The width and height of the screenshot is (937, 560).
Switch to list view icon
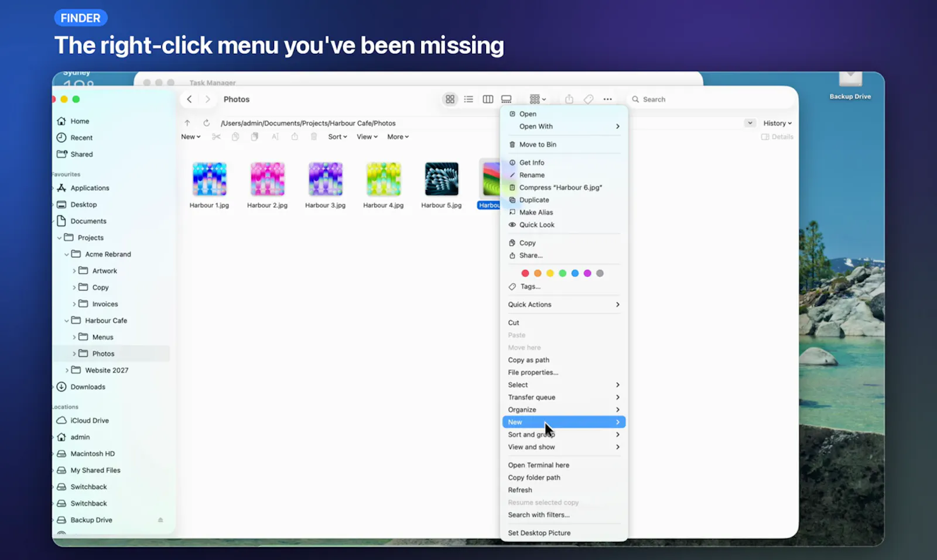click(x=468, y=99)
